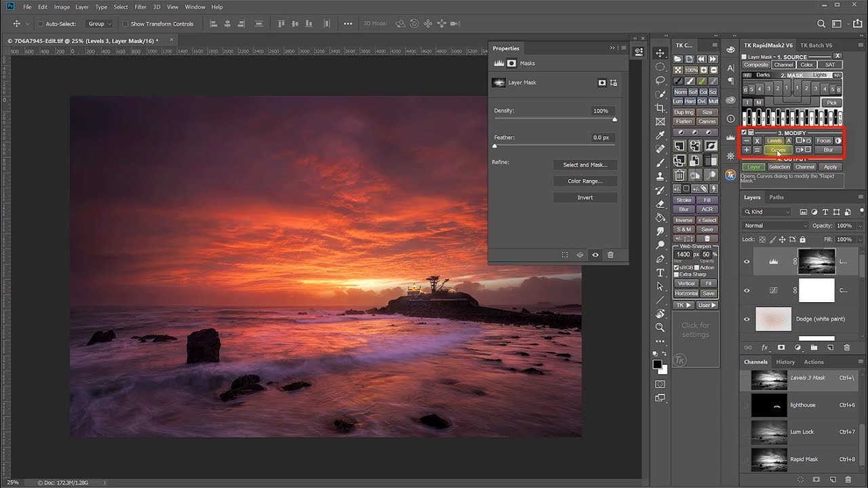Select the Horizontal Type tool

pos(660,272)
